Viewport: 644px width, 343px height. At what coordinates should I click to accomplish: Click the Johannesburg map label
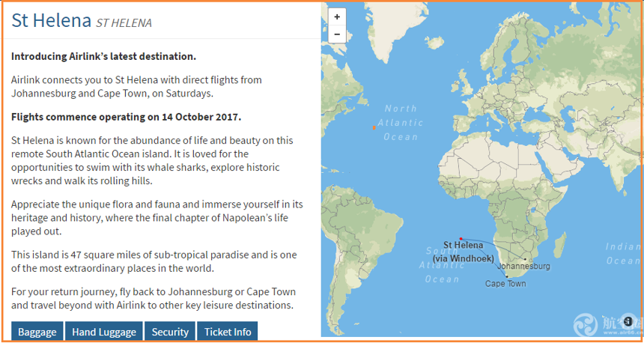523,266
